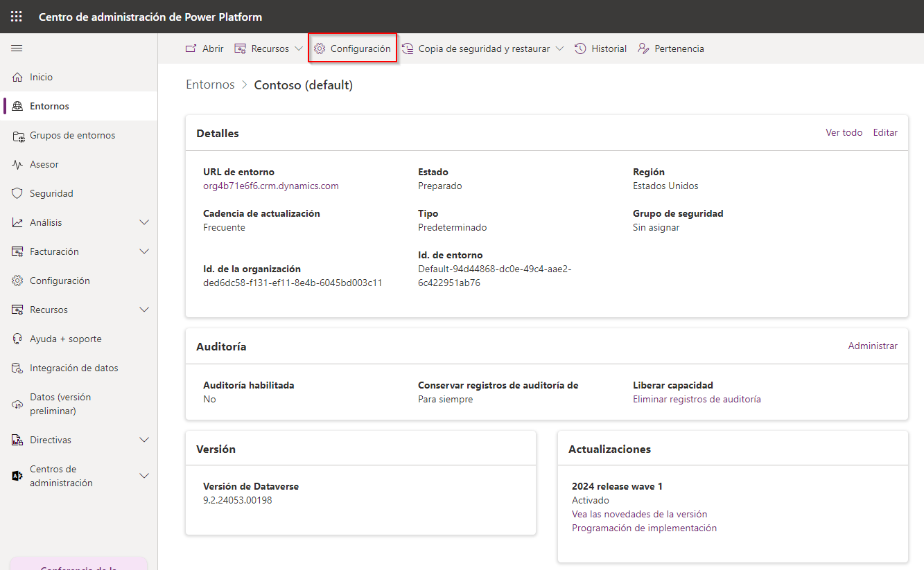924x570 pixels.
Task: Click the sidebar Configuración gear icon
Action: point(17,280)
